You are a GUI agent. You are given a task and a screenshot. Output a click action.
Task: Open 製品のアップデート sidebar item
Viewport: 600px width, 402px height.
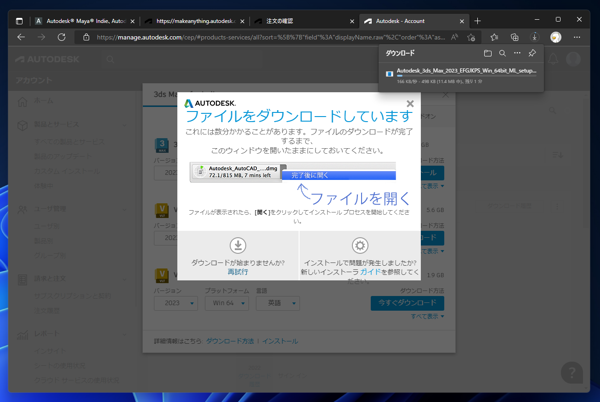coord(63,156)
